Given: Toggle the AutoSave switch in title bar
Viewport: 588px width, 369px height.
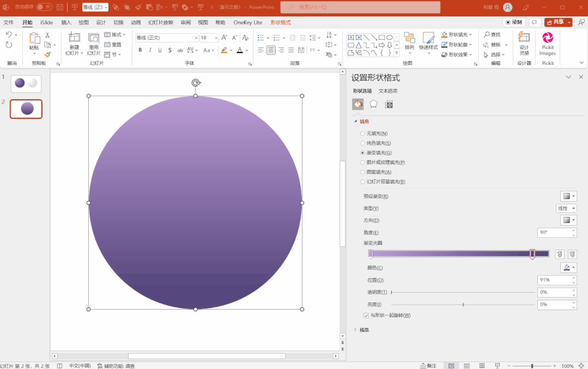Looking at the screenshot, I should [x=44, y=7].
